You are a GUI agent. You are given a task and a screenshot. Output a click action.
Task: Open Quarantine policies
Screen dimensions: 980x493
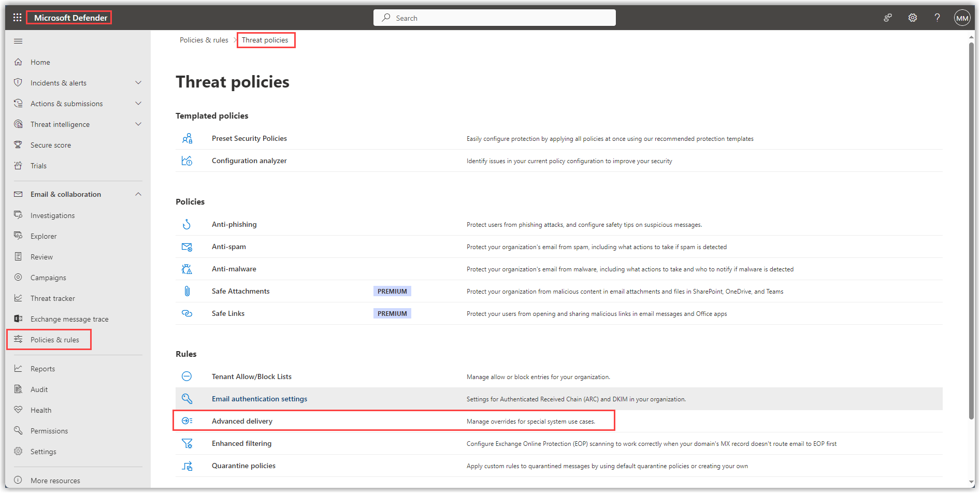243,466
